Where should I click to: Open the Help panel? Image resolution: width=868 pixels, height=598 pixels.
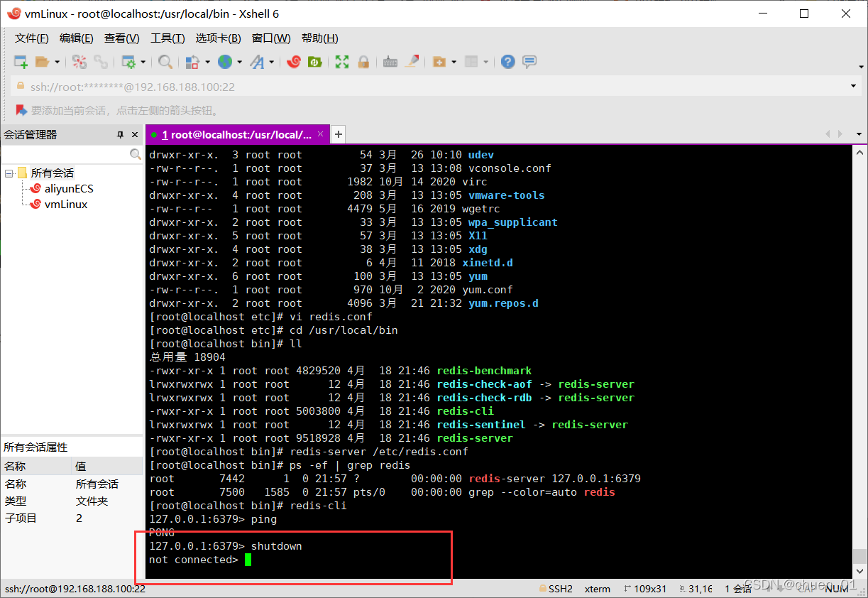(x=507, y=62)
